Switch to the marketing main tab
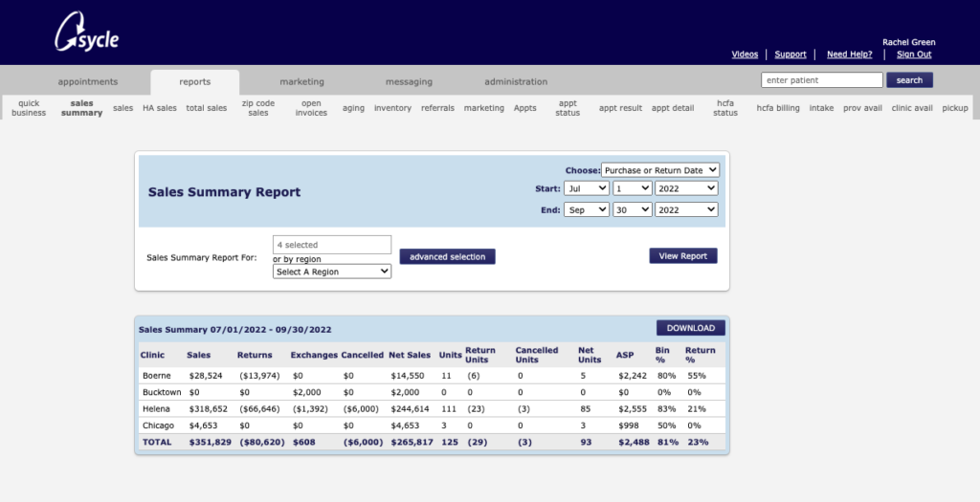 point(301,82)
